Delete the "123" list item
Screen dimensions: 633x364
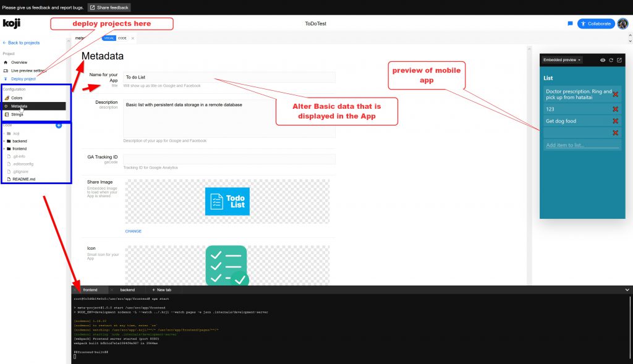pos(615,109)
